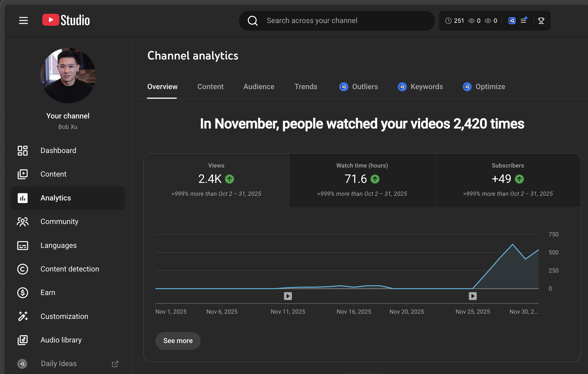
Task: Select the Subscribers metric card
Action: [x=508, y=180]
